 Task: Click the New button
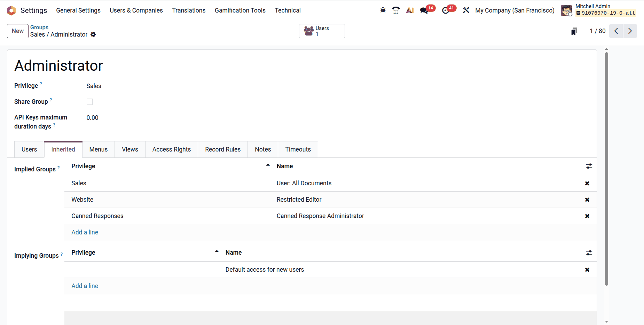click(17, 31)
